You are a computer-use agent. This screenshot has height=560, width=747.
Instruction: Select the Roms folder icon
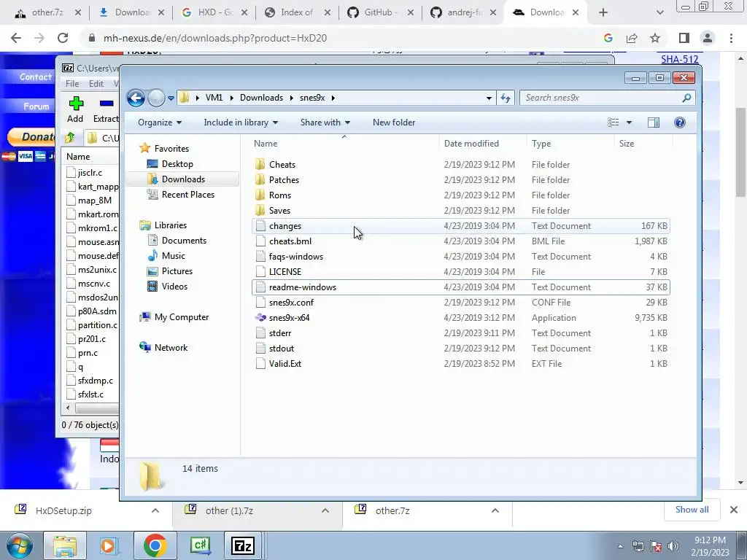point(260,195)
